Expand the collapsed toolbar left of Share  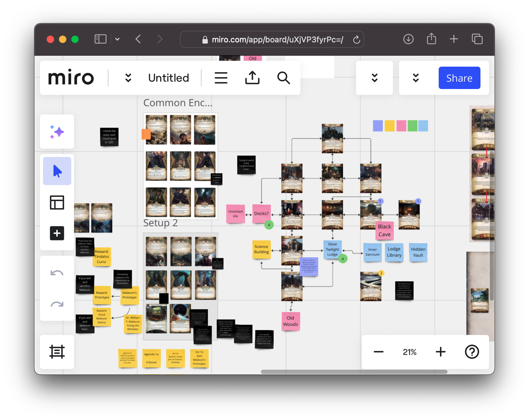tap(416, 78)
